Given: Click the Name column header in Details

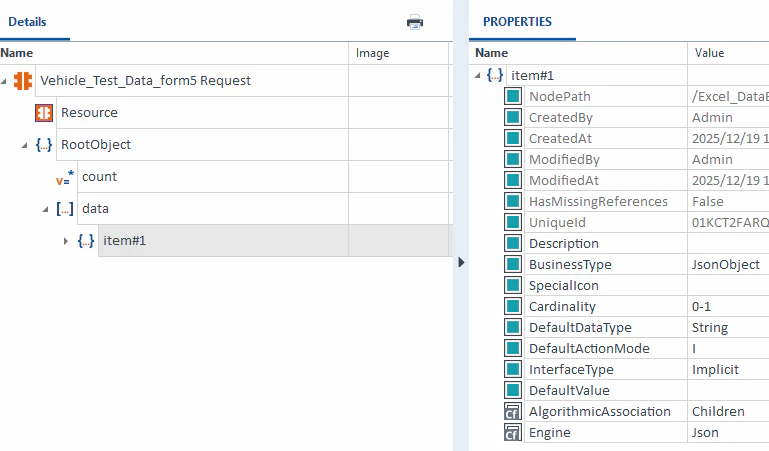Looking at the screenshot, I should click(174, 53).
